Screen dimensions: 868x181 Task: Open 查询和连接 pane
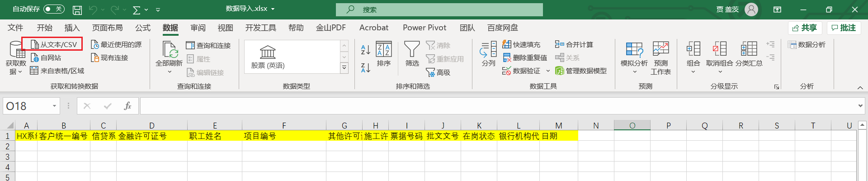(x=208, y=45)
